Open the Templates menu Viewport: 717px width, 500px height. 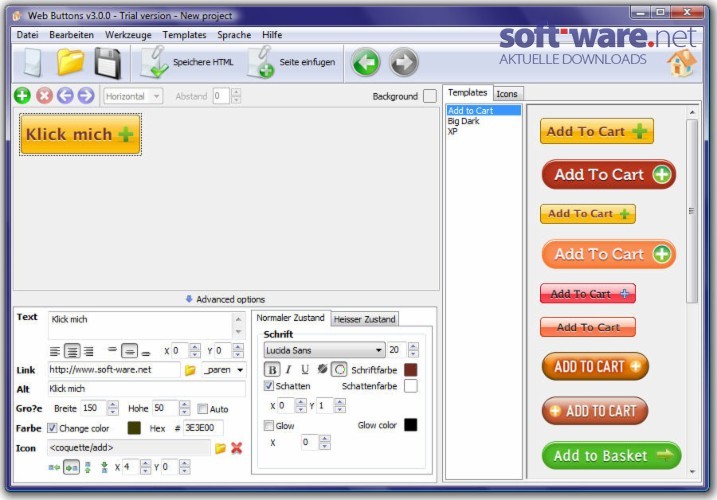(x=184, y=35)
